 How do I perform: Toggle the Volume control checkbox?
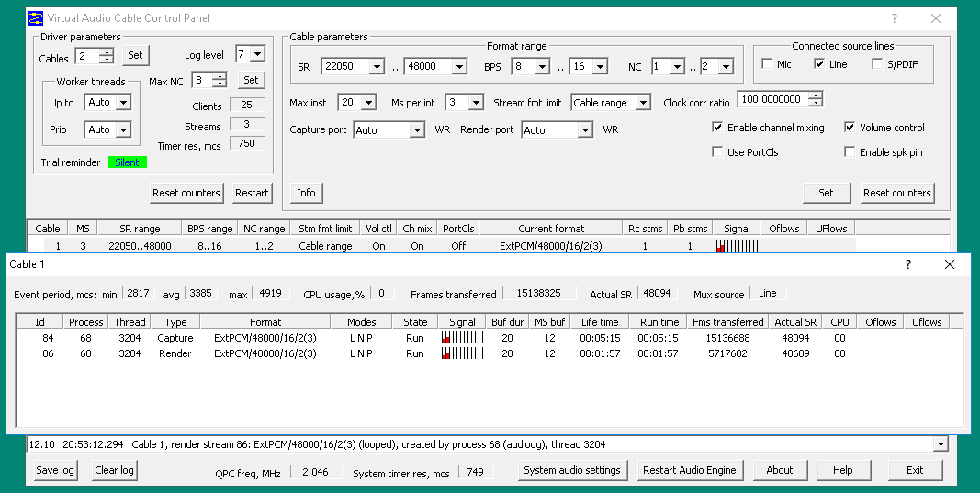(x=850, y=128)
